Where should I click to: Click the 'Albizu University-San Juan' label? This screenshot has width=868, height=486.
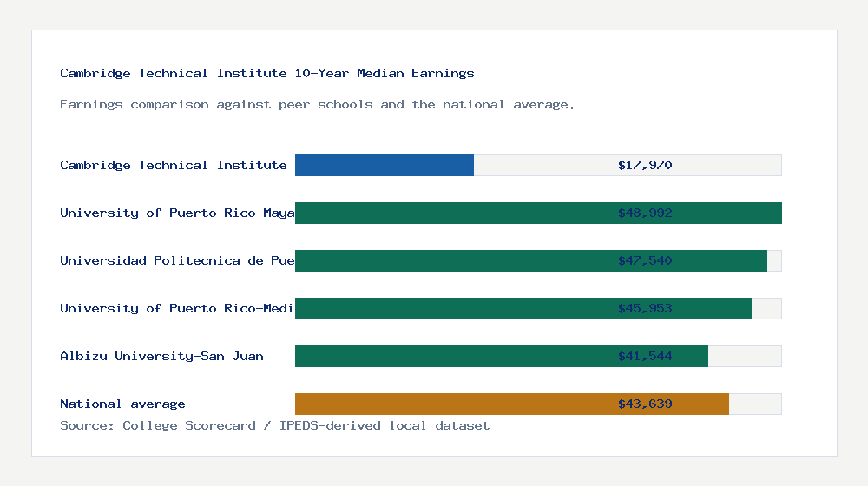tap(161, 357)
